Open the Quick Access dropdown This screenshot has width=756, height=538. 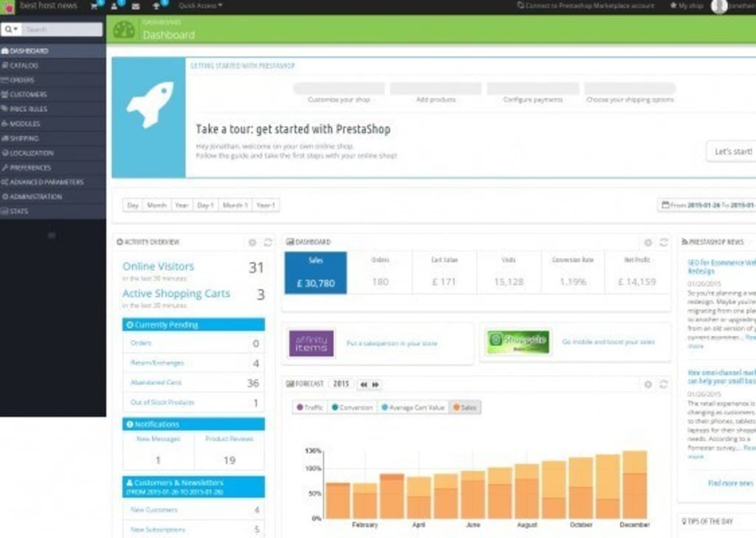pos(200,6)
